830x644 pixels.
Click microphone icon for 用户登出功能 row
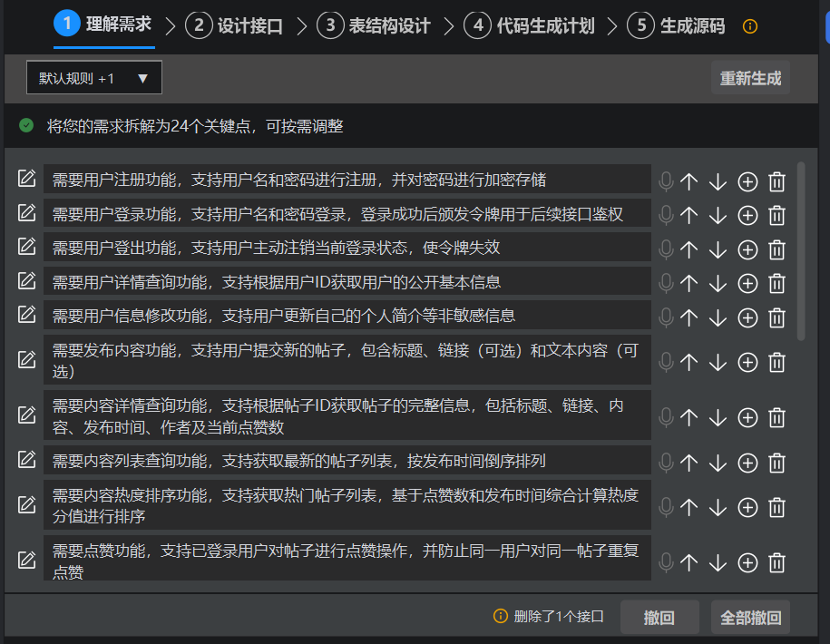coord(666,249)
